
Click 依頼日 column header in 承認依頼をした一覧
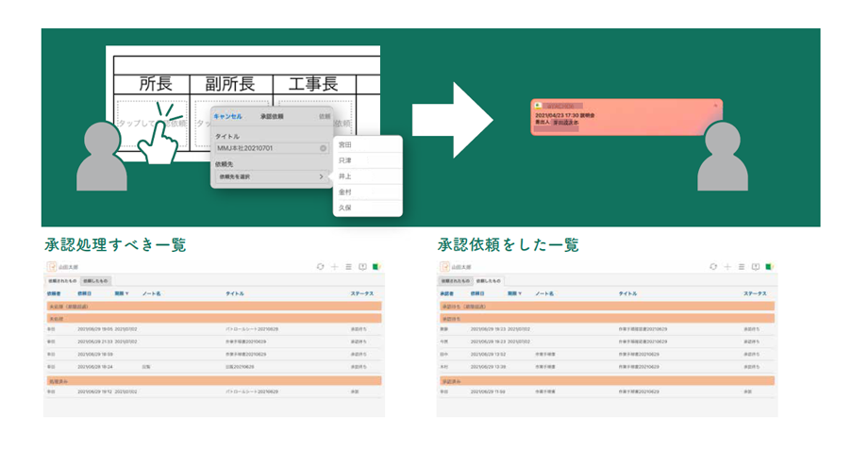477,293
